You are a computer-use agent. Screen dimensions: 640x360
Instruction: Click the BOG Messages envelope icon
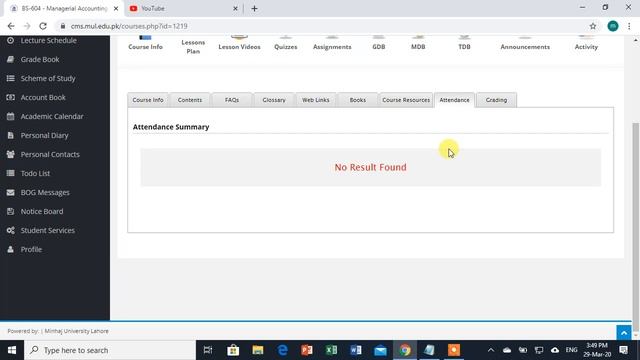[x=11, y=192]
